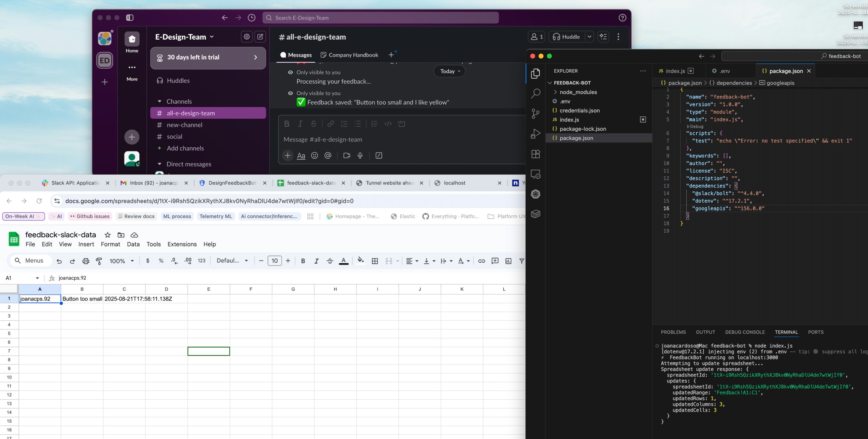The width and height of the screenshot is (868, 439).
Task: Open VS Code Run and Debug icon
Action: tap(536, 134)
